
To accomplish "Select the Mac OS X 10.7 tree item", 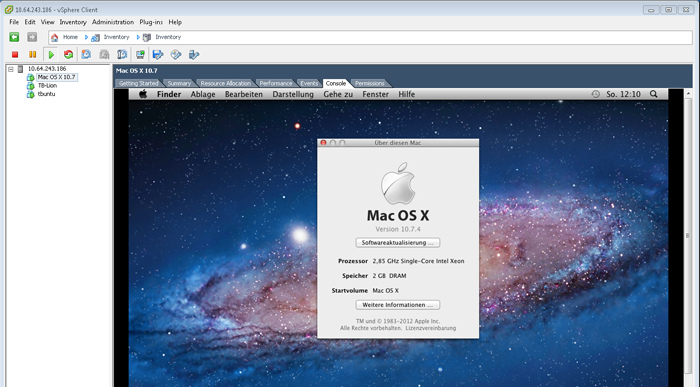I will click(56, 77).
